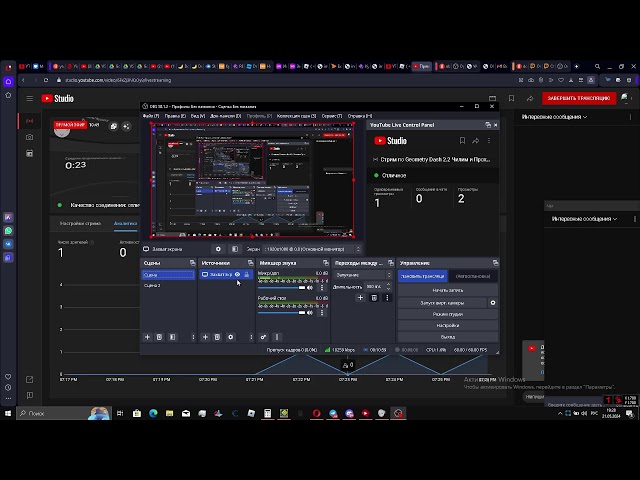This screenshot has width=640, height=480.
Task: Select Scene 2 in Scenes list
Action: click(x=168, y=285)
